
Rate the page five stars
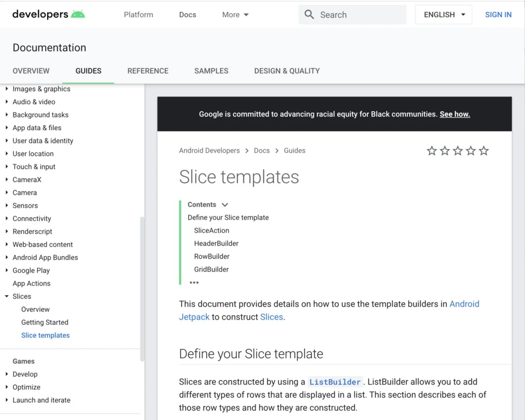(x=484, y=151)
